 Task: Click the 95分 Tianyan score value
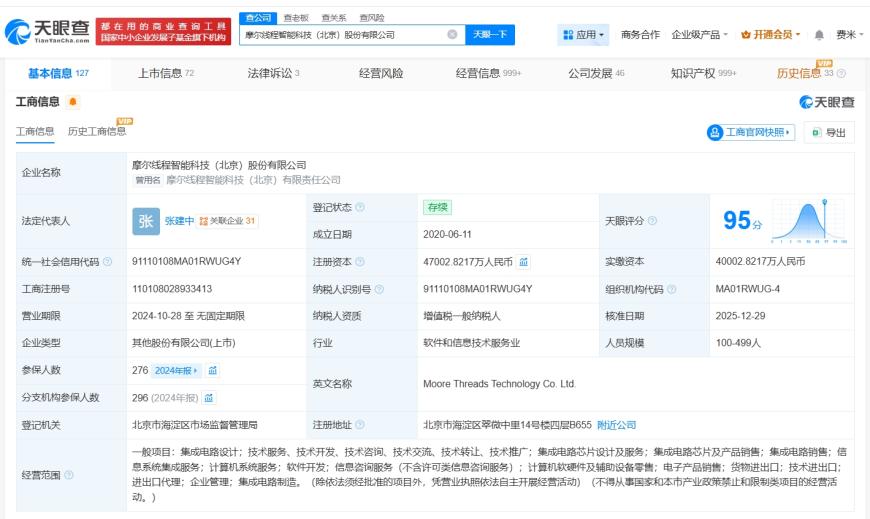point(742,220)
